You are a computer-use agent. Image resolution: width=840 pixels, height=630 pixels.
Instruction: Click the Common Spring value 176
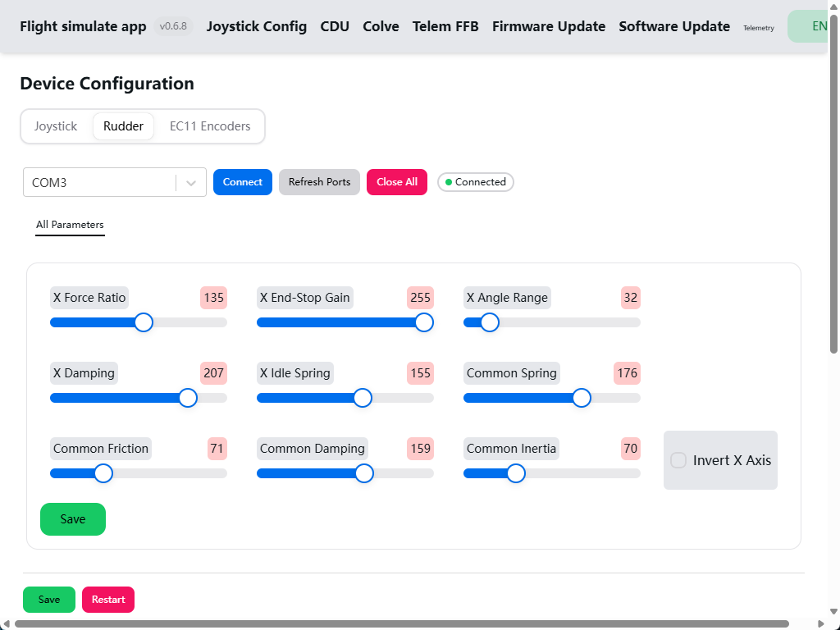coord(628,373)
